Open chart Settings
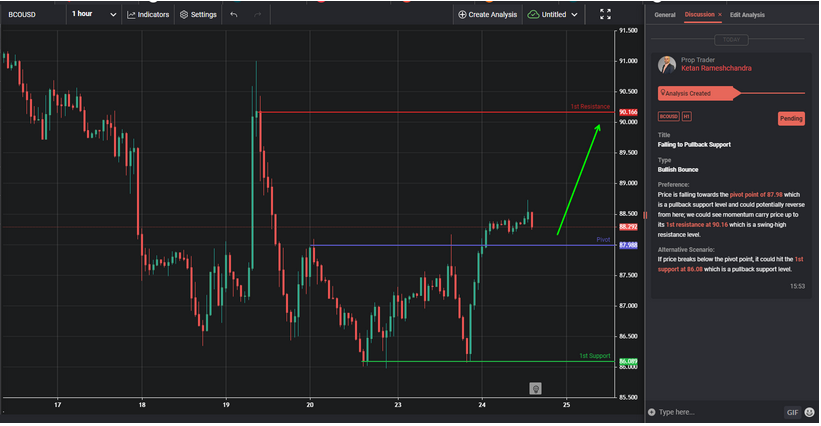The image size is (821, 426). point(198,15)
